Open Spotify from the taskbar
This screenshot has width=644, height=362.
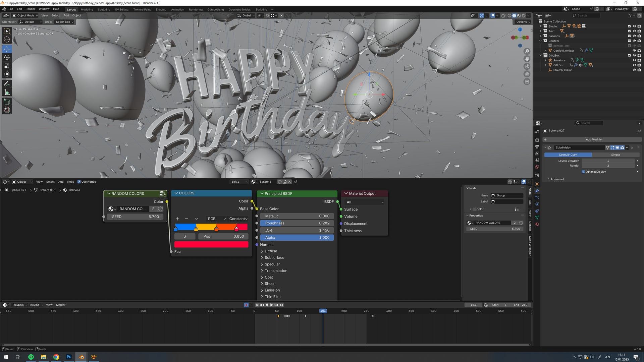31,357
